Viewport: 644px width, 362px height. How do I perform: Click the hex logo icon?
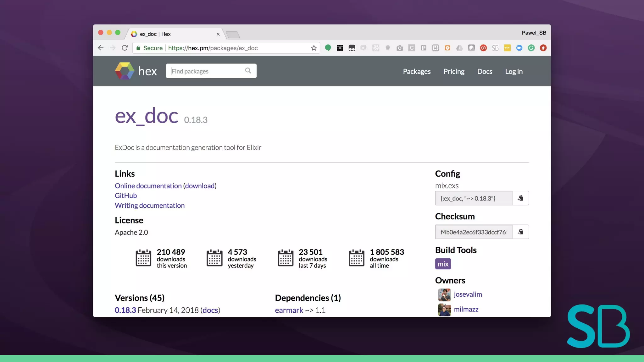pos(125,71)
